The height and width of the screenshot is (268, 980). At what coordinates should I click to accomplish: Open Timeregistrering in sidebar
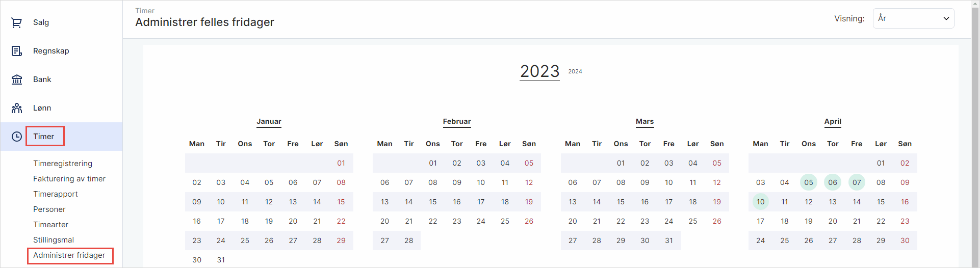click(x=63, y=164)
